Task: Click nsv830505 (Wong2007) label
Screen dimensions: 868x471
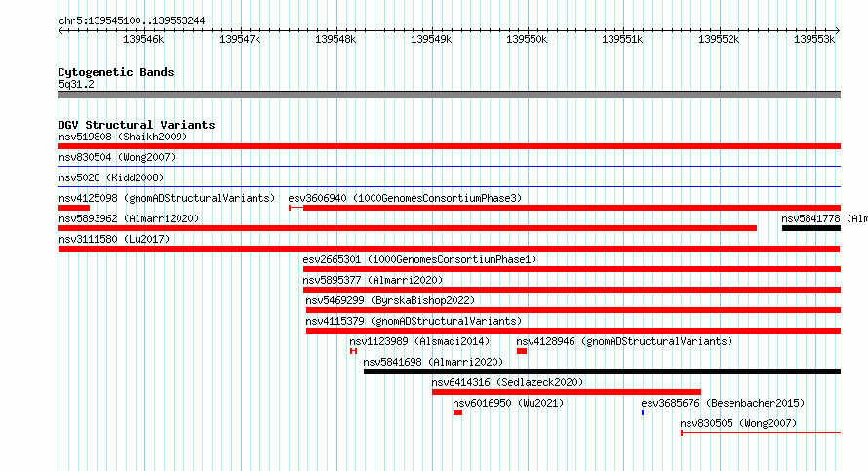Action: pos(738,423)
